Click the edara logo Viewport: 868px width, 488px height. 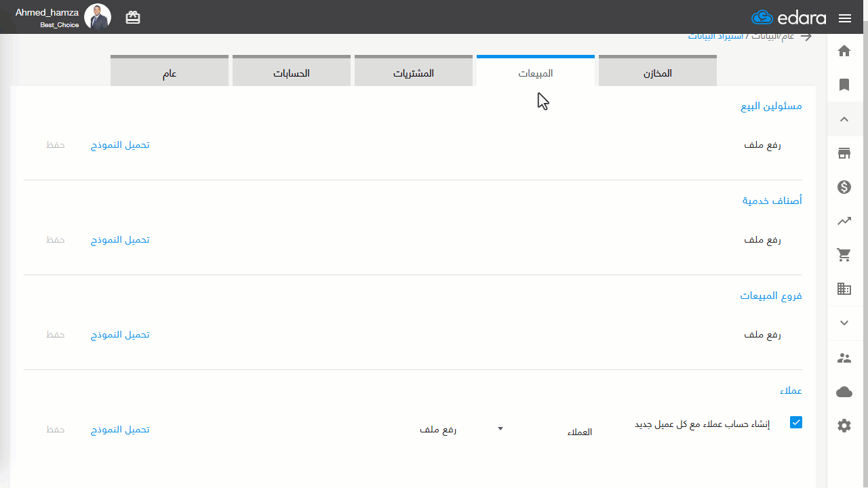coord(789,18)
